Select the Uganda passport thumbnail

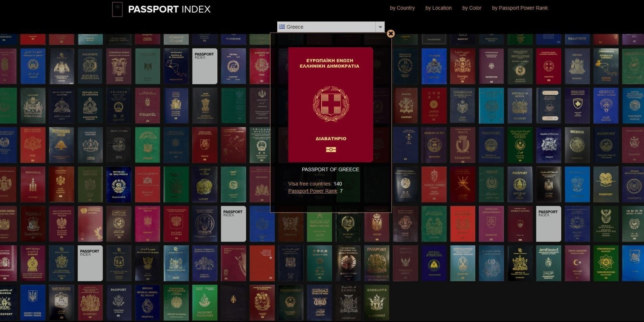click(8, 303)
